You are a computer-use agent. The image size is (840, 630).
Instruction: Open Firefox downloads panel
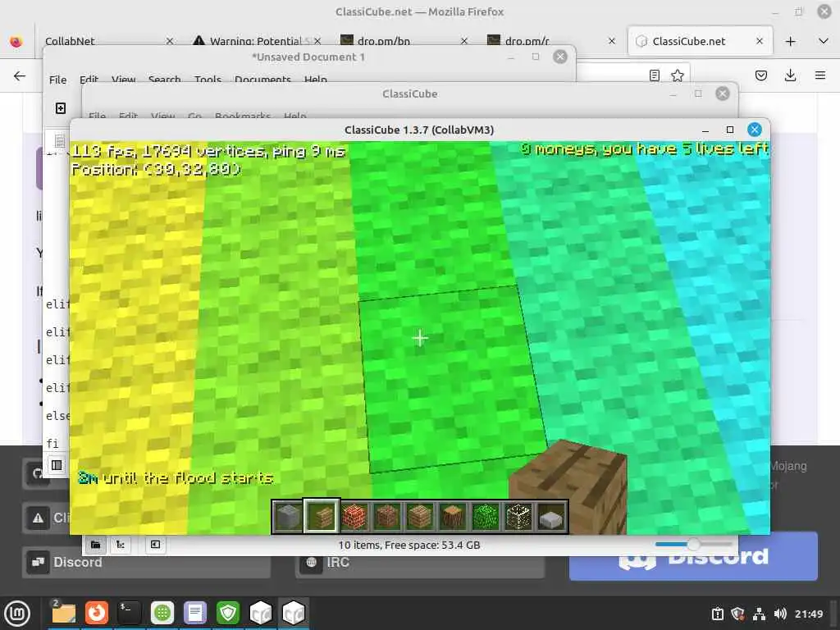(x=790, y=75)
